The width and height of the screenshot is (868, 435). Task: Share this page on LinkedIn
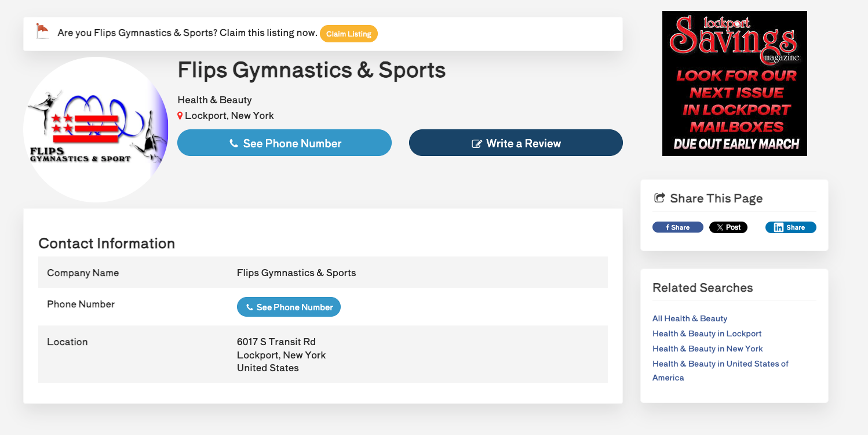pyautogui.click(x=791, y=227)
